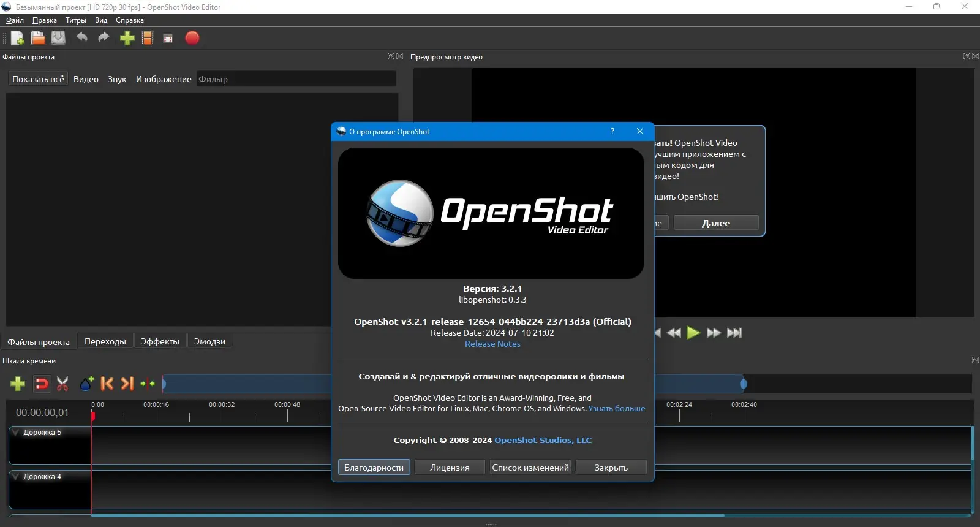Screen dimensions: 980x527
Task: Jump to the next marker
Action: pos(127,384)
